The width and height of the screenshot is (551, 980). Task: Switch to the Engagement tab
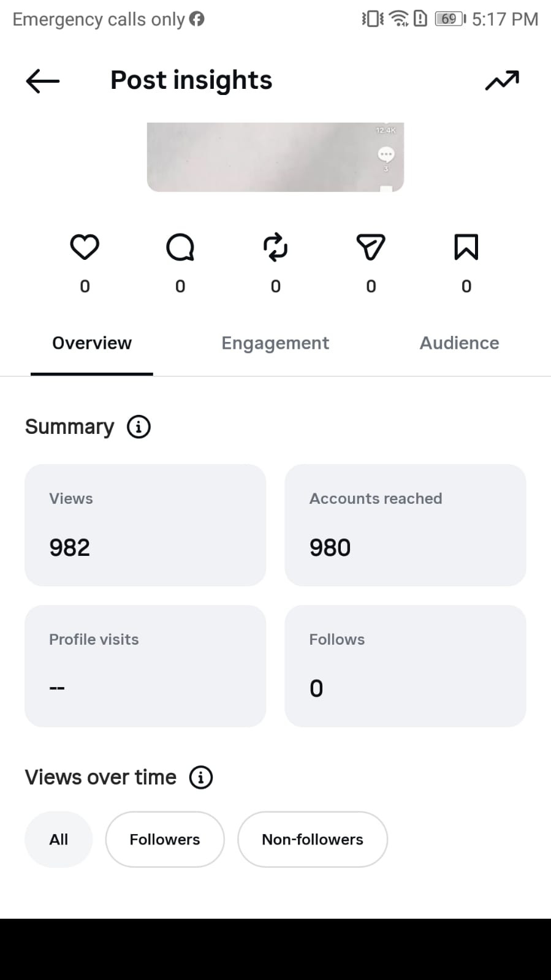[x=275, y=343]
